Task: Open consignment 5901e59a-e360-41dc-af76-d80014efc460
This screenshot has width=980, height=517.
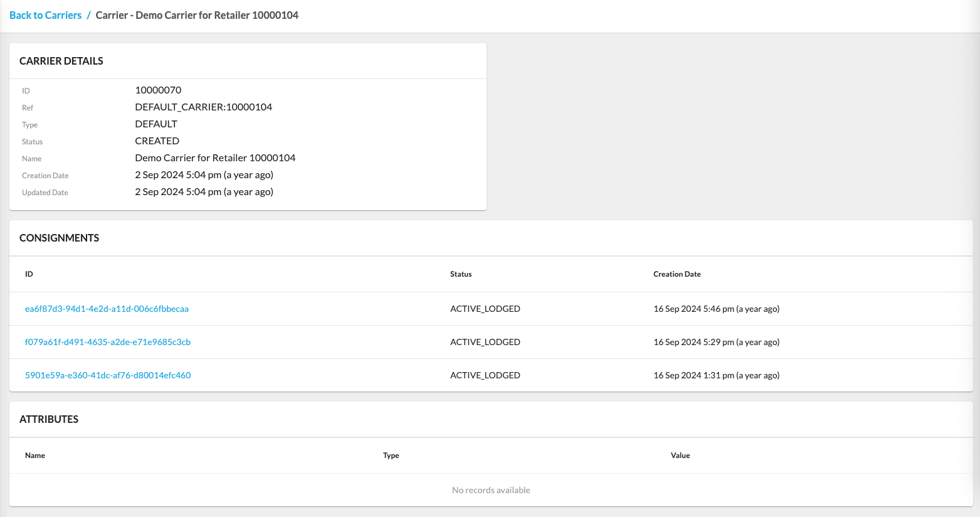Action: click(x=108, y=375)
